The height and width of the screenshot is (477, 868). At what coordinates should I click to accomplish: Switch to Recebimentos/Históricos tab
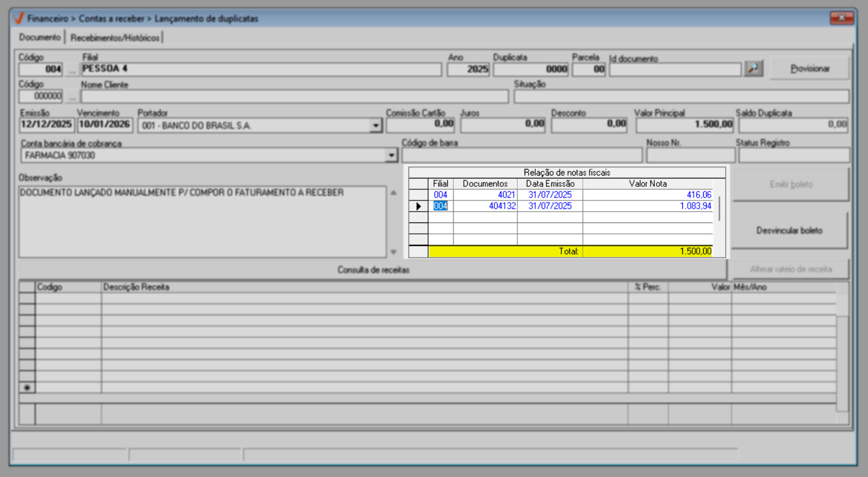coord(115,37)
